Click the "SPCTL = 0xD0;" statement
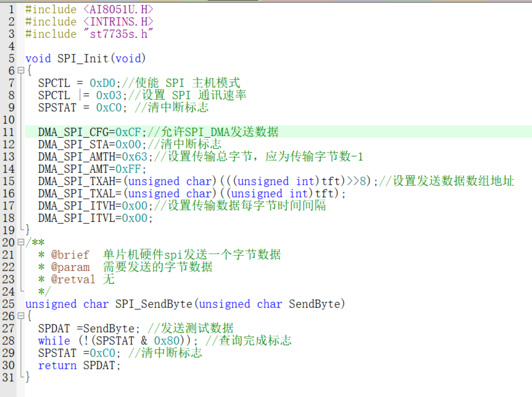The height and width of the screenshot is (397, 532). (79, 83)
